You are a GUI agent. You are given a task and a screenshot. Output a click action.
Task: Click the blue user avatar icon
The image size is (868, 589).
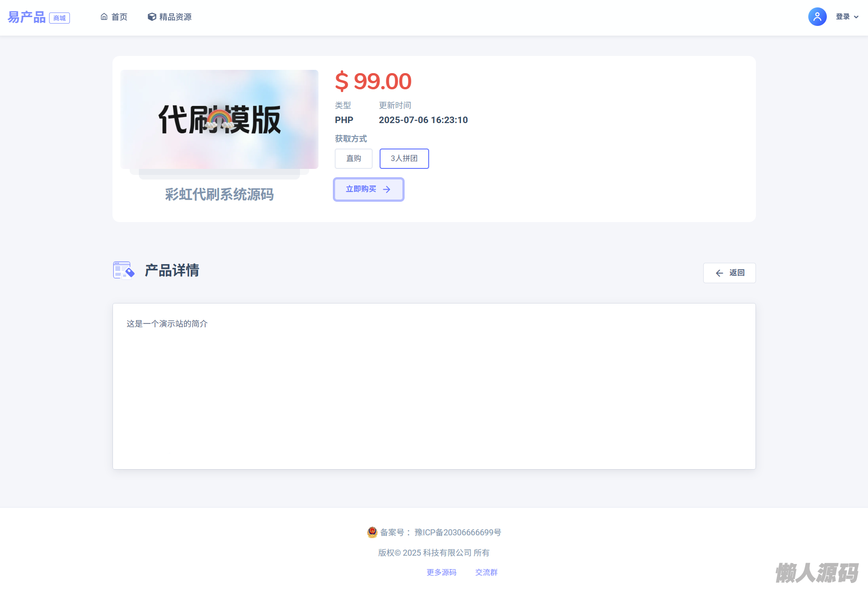(817, 17)
